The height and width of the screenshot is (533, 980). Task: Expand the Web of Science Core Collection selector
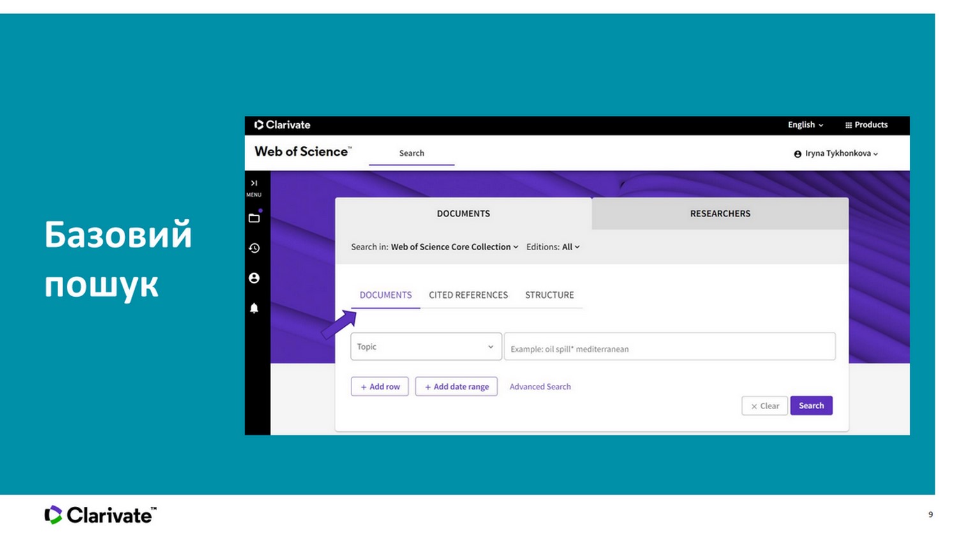click(454, 247)
